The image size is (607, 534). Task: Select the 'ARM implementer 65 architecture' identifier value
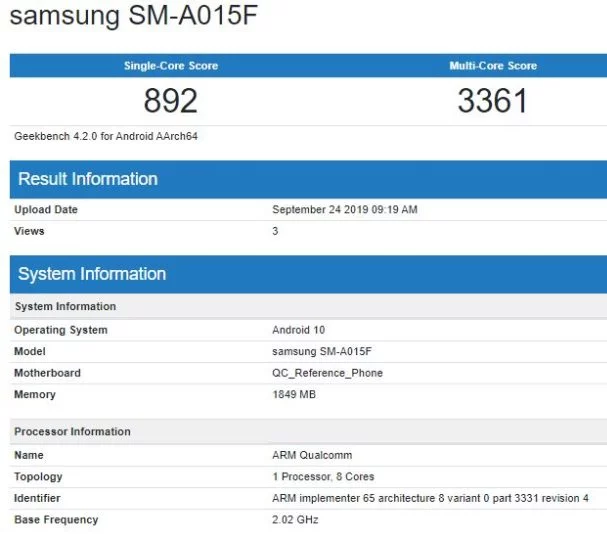coord(430,498)
